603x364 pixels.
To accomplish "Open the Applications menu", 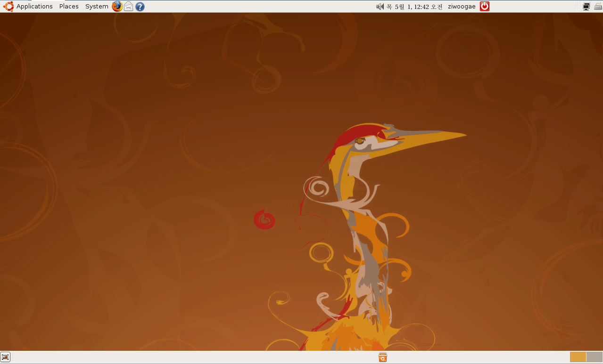I will 34,7.
